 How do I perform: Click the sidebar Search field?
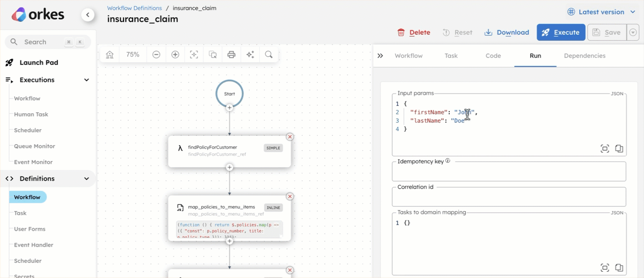click(48, 42)
